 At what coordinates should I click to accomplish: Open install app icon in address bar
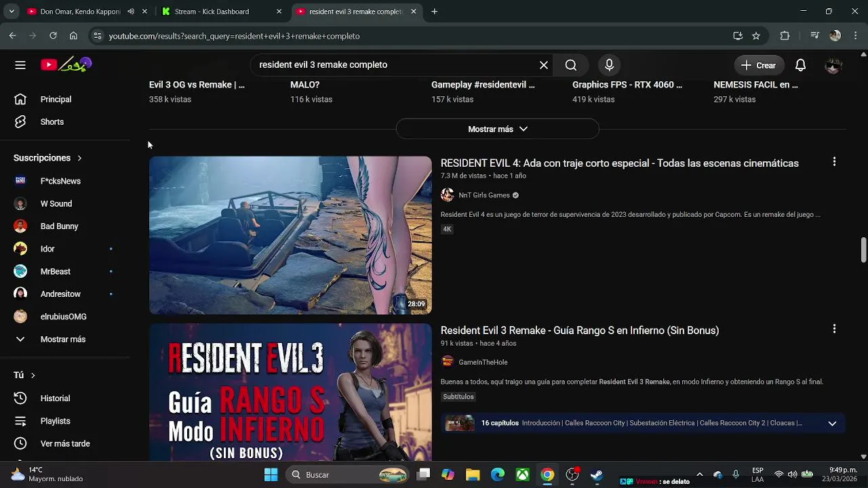pyautogui.click(x=738, y=36)
